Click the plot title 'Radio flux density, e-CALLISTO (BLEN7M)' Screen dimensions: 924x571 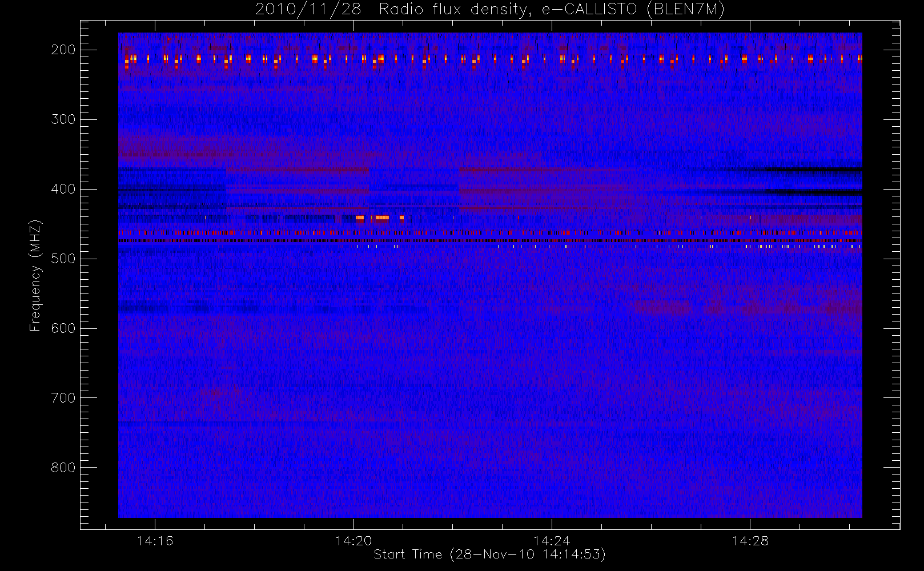(552, 9)
